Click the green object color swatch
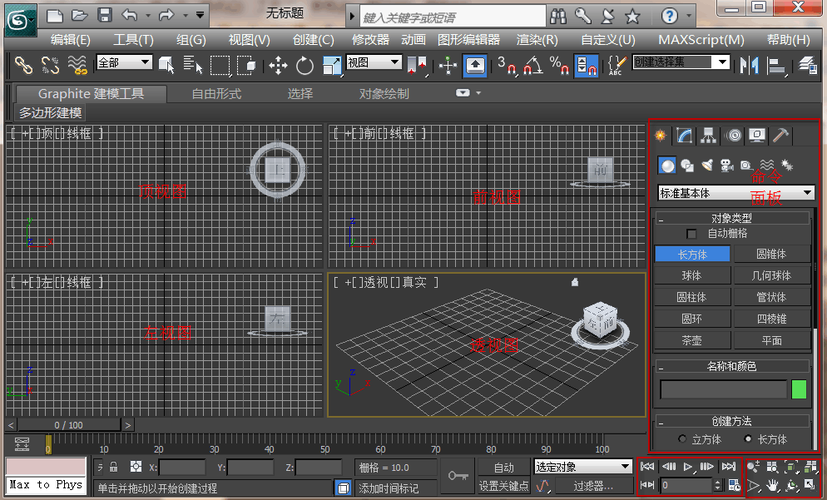This screenshot has height=500, width=827. pyautogui.click(x=798, y=389)
